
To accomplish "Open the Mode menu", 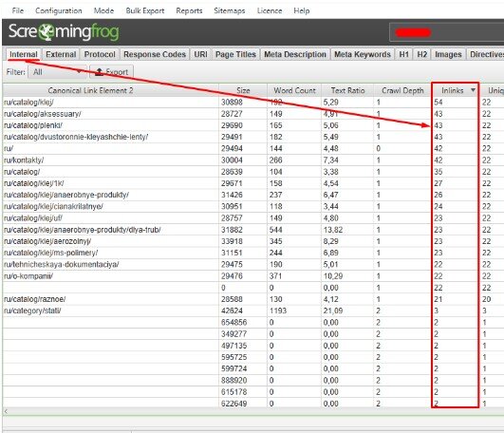I will (x=103, y=10).
